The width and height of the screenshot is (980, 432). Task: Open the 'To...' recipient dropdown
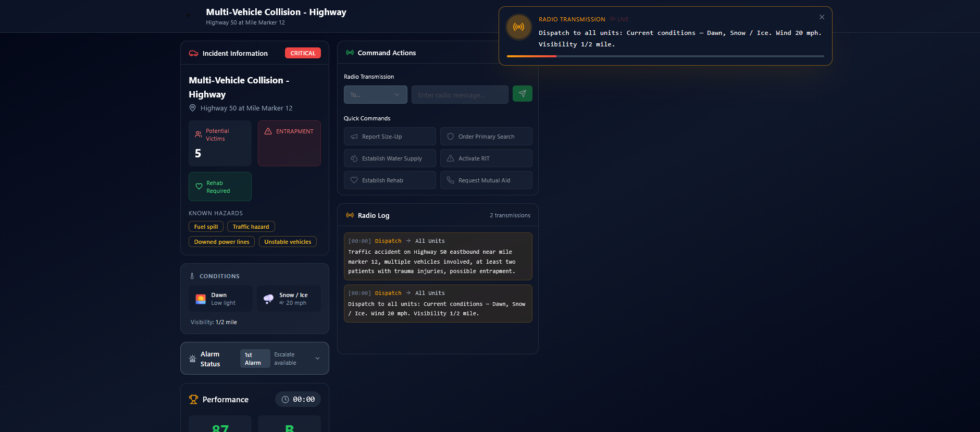click(x=375, y=95)
